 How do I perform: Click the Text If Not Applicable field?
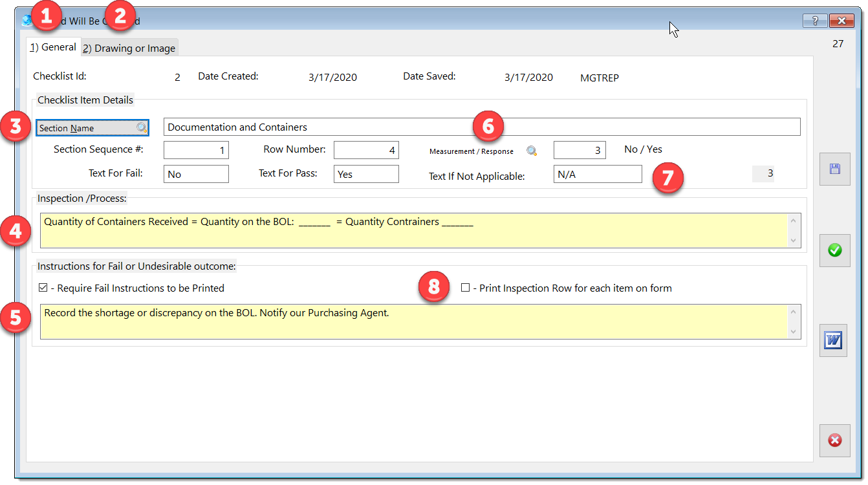pos(598,175)
